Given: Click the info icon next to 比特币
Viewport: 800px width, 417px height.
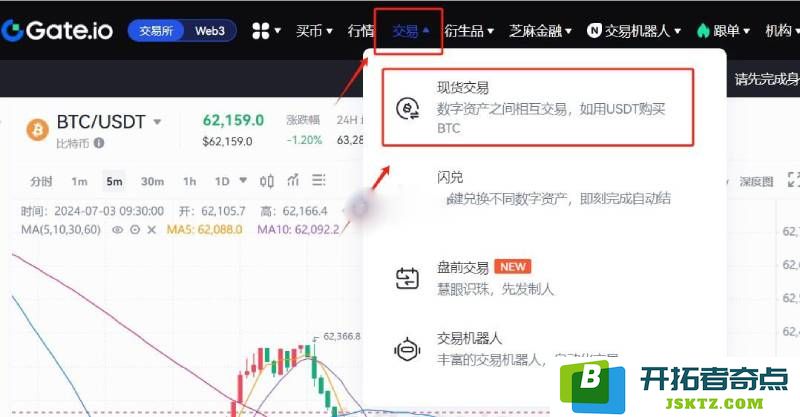Looking at the screenshot, I should click(x=99, y=143).
